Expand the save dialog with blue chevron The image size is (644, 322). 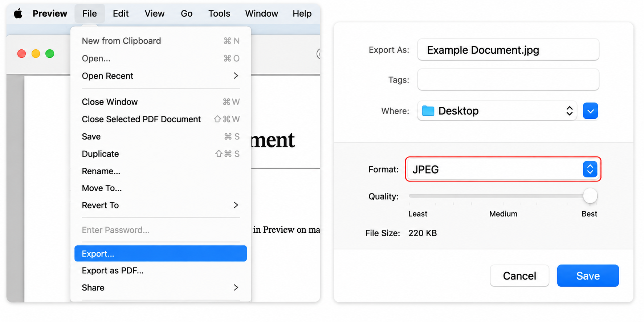(x=590, y=111)
